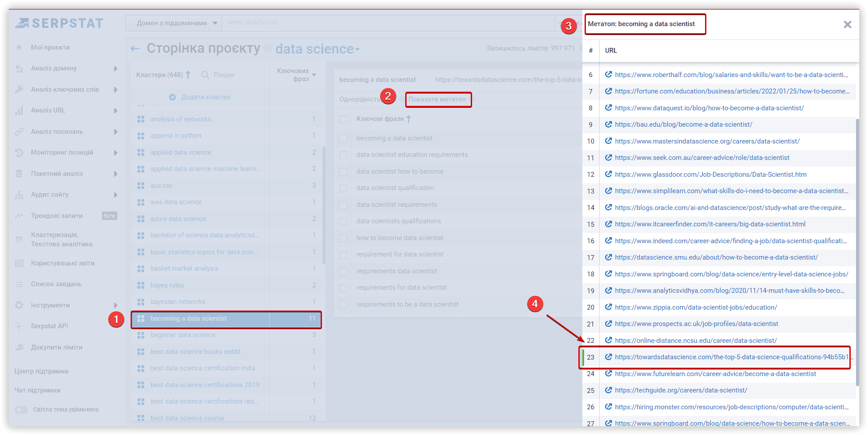Open futurelearn.com career-advice URL
868x435 pixels.
(x=715, y=374)
